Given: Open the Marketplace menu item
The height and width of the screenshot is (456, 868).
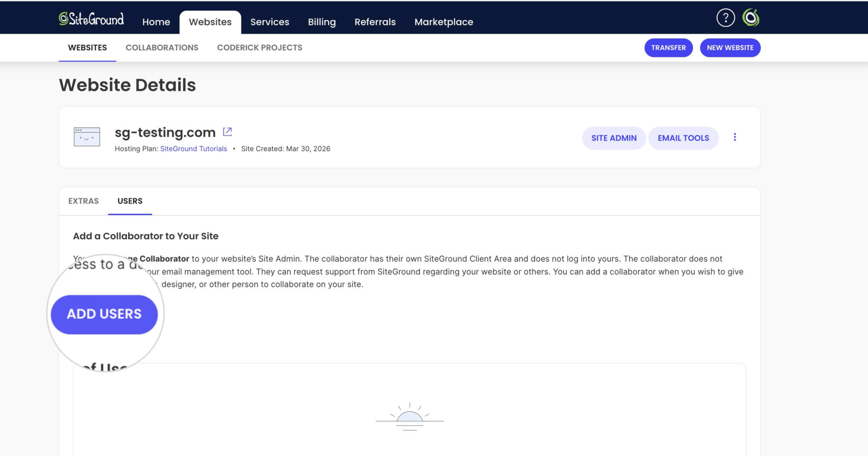Looking at the screenshot, I should [x=443, y=22].
